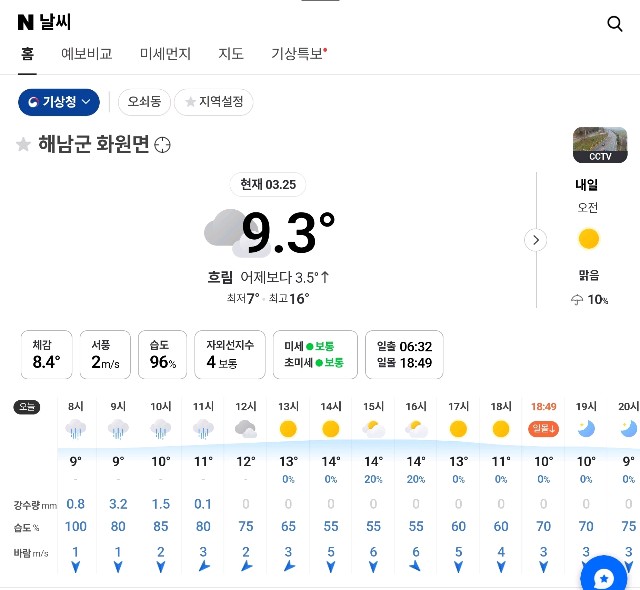The image size is (640, 590).
Task: Click the 8시 rain forecast icon
Action: click(76, 429)
